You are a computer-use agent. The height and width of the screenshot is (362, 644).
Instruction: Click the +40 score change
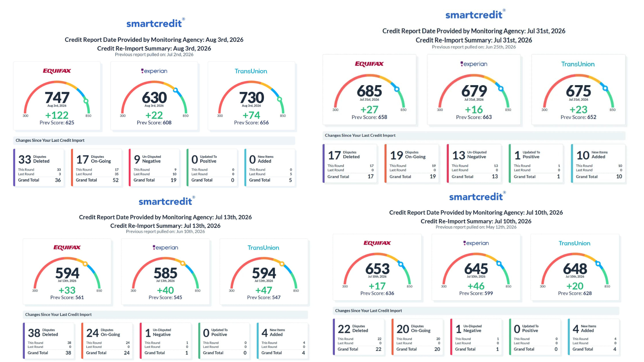tap(165, 290)
